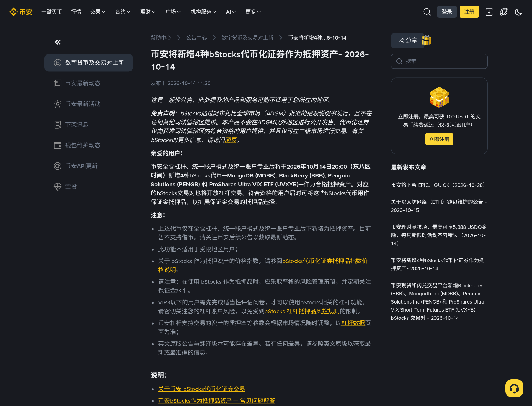Click the 币安最新活动 activity icon
Image resolution: width=532 pixels, height=406 pixels.
pyautogui.click(x=57, y=104)
